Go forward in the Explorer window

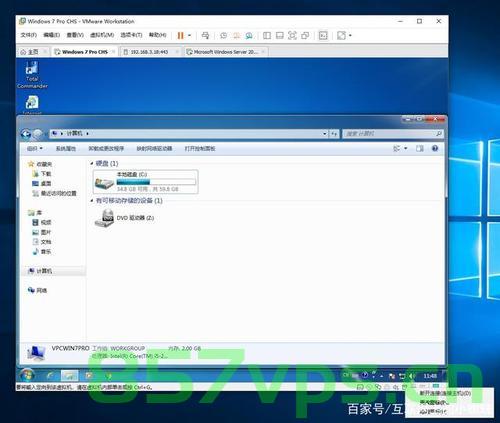38,134
